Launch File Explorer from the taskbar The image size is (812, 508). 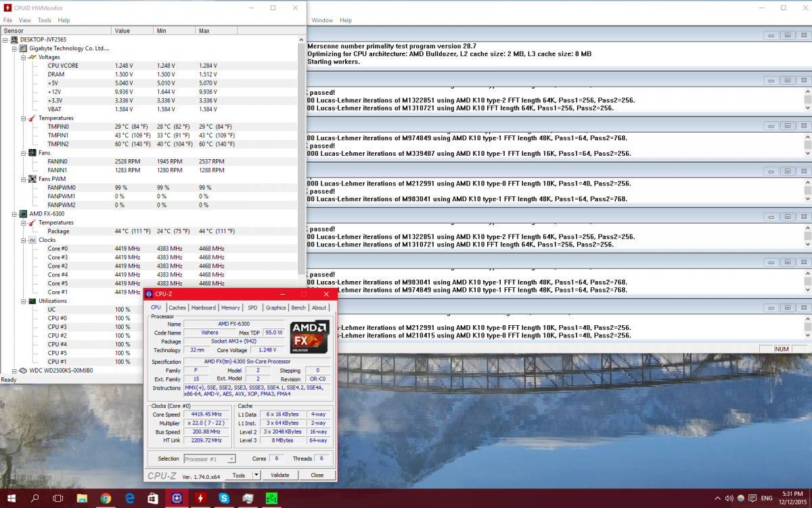click(x=82, y=499)
